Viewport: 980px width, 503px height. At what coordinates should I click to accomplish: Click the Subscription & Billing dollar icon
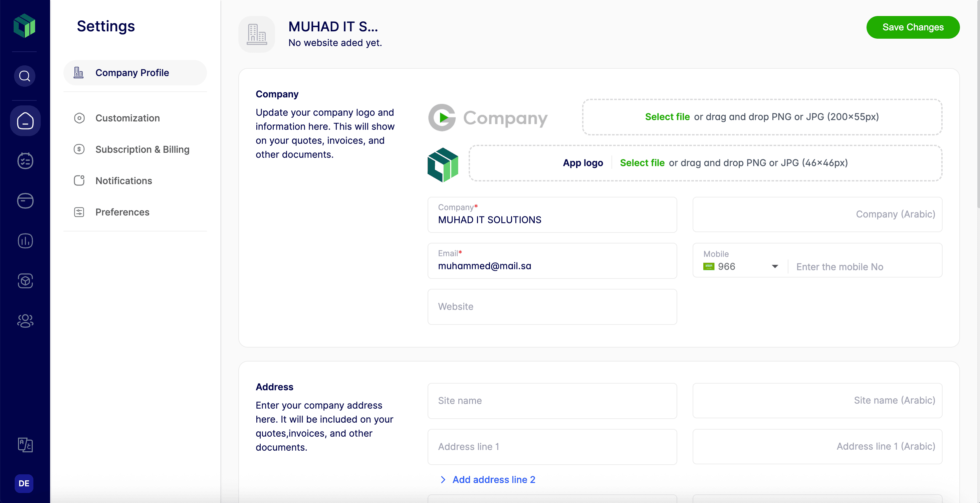(x=79, y=149)
